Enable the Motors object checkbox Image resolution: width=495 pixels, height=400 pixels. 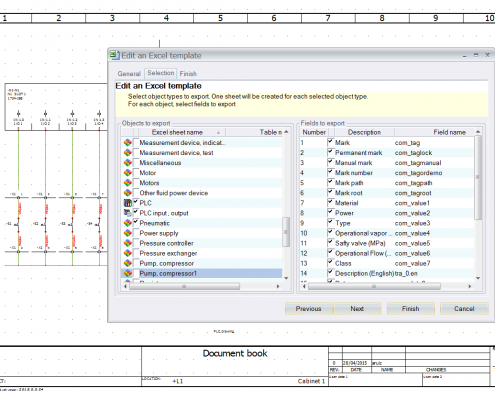(136, 182)
